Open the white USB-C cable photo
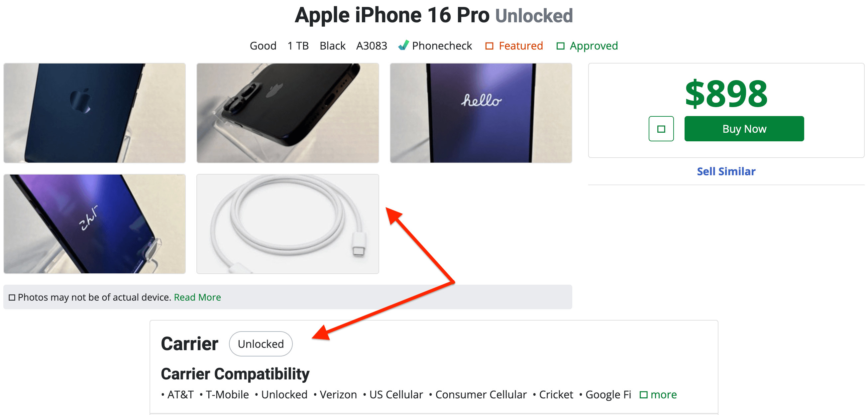868x415 pixels. coord(287,224)
